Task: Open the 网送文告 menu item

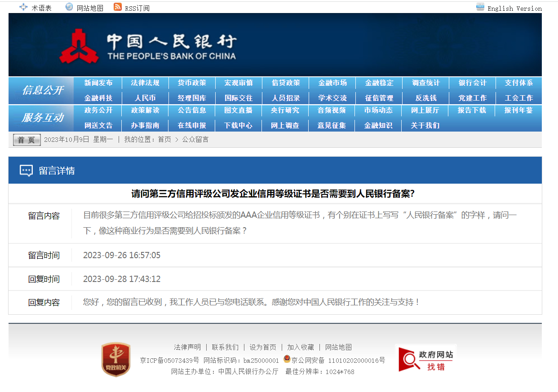Action: tap(98, 126)
